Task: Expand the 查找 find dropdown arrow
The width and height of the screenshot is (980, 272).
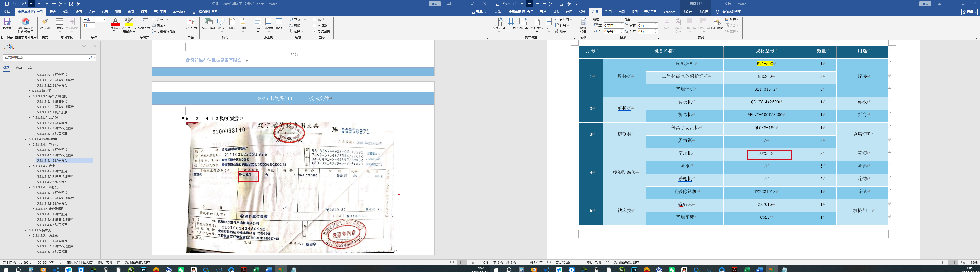Action: (x=305, y=19)
